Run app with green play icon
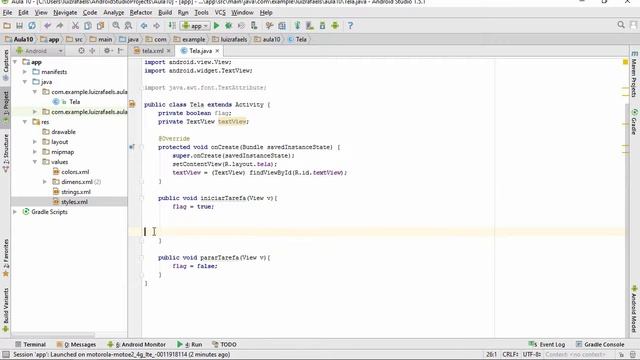Viewport: 640px width, 360px height. pyautogui.click(x=216, y=26)
